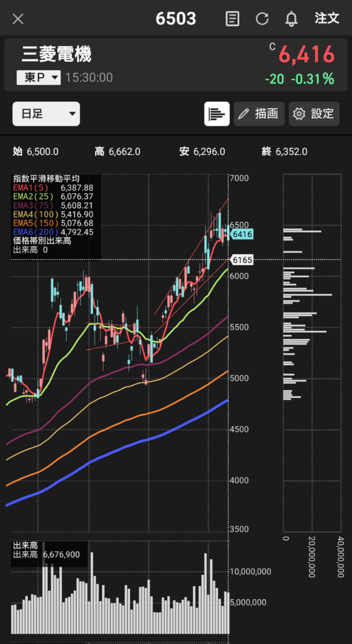Select the ticker code 6503

pos(176,19)
